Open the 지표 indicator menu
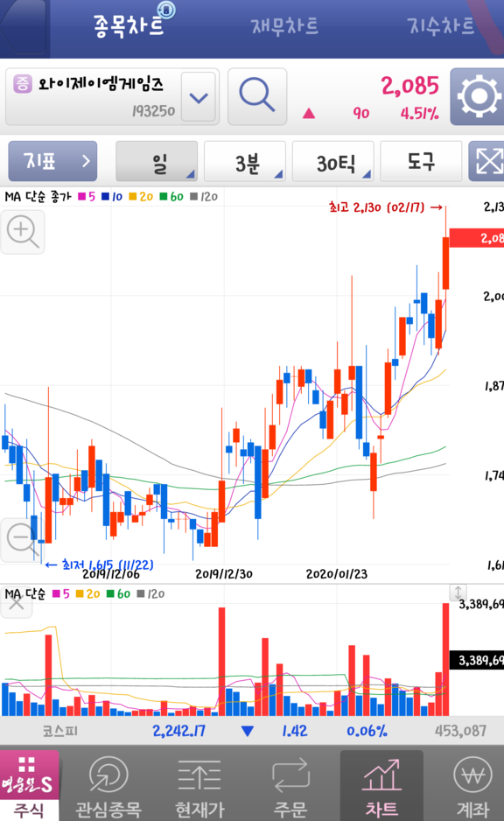This screenshot has height=821, width=504. pos(52,161)
